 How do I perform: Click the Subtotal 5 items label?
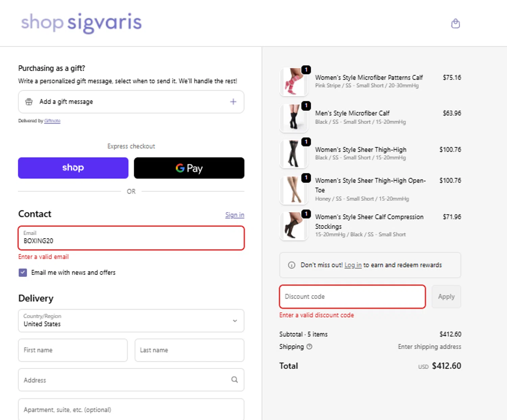(x=303, y=334)
